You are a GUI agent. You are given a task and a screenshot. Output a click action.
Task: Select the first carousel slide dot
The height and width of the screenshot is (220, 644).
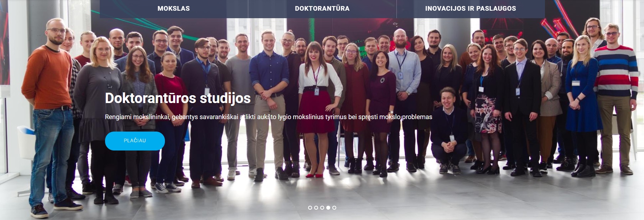[x=310, y=208]
